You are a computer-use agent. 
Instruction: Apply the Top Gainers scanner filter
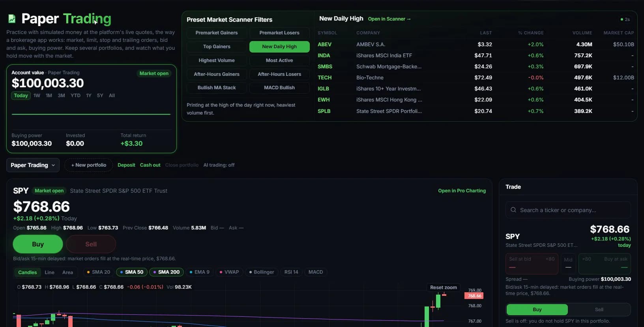point(217,47)
